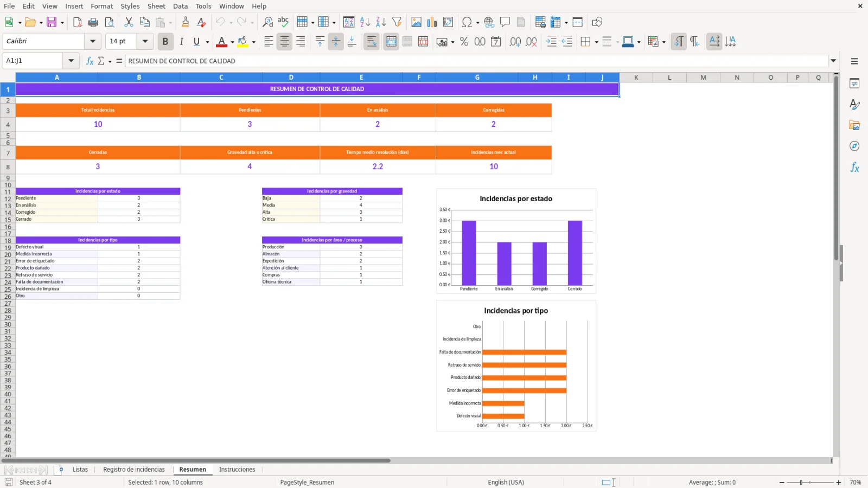Viewport: 868px width, 488px height.
Task: Insert comment
Action: (505, 22)
